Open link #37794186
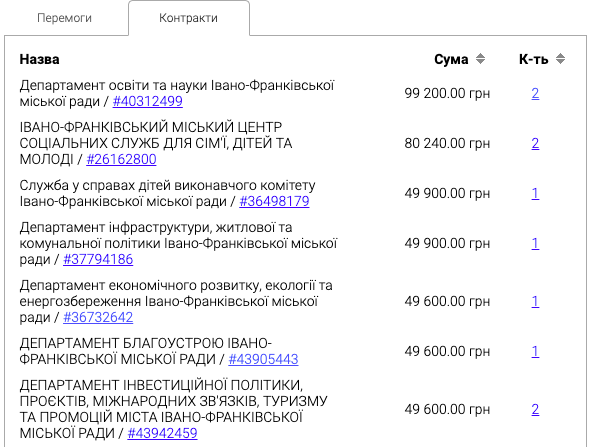Image resolution: width=591 pixels, height=447 pixels. click(x=98, y=259)
